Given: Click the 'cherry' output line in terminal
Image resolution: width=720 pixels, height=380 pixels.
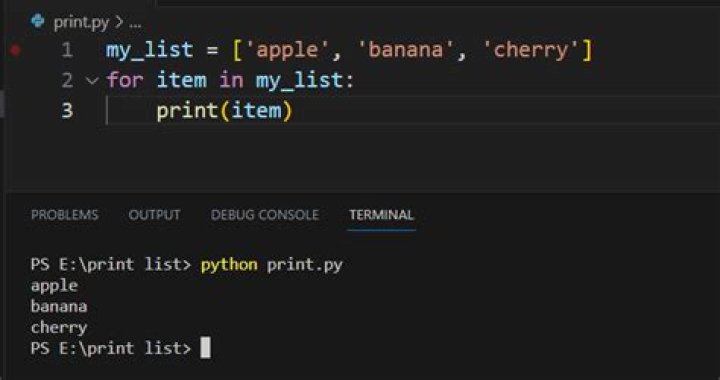Looking at the screenshot, I should tap(59, 328).
